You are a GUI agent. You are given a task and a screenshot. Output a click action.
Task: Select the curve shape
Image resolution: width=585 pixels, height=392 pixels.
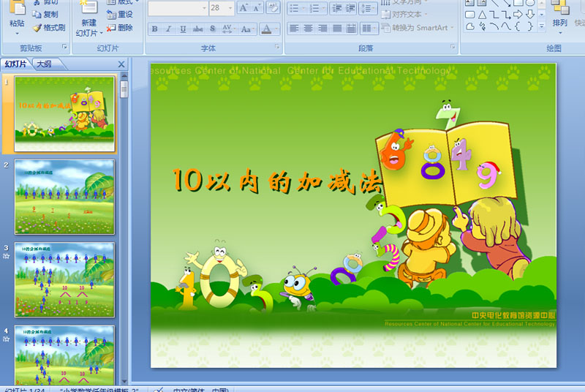[506, 26]
